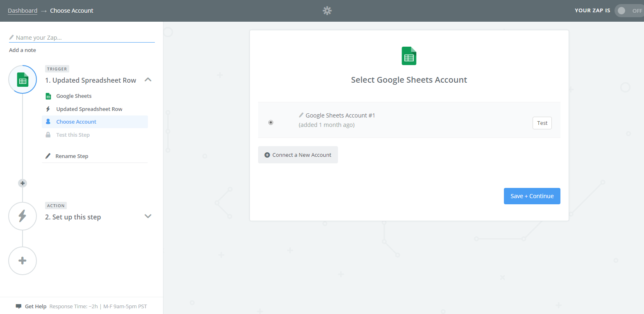Image resolution: width=644 pixels, height=314 pixels.
Task: Click the added 1 month ago text
Action: tap(327, 125)
